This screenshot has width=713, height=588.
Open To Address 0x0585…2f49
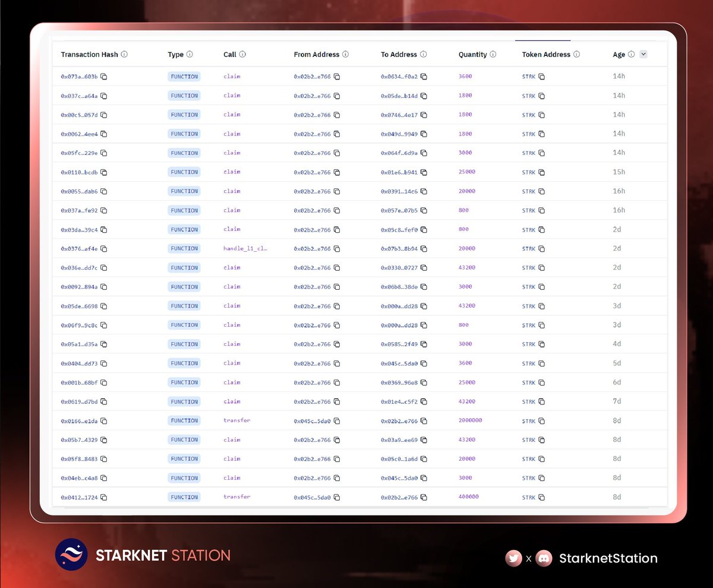click(399, 344)
